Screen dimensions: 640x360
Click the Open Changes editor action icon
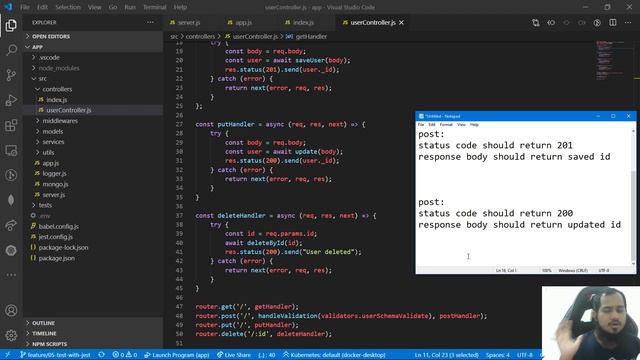point(536,23)
